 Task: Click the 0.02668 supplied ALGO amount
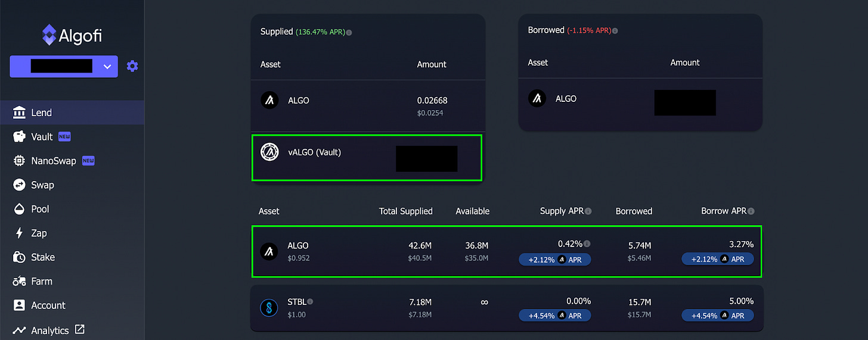[x=432, y=101]
